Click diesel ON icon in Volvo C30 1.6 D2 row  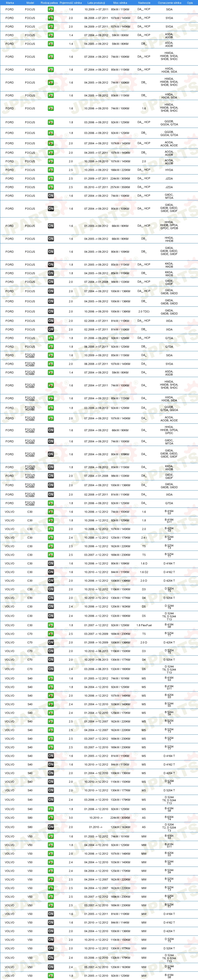(51, 572)
